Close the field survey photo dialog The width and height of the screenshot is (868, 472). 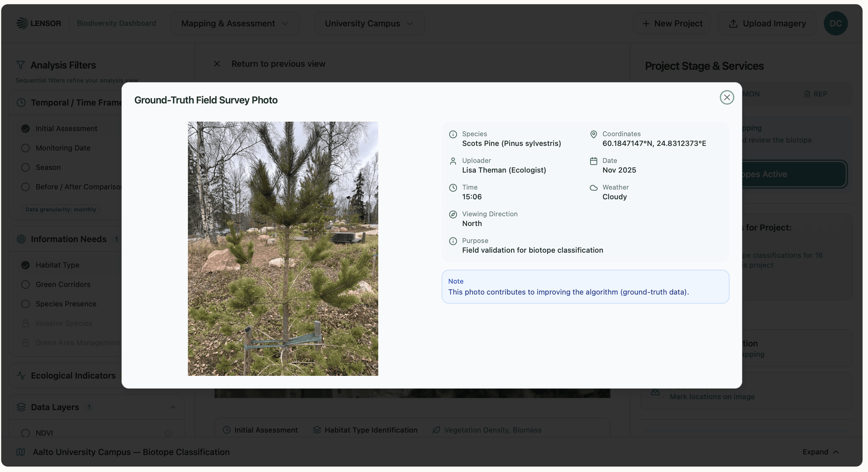tap(726, 97)
